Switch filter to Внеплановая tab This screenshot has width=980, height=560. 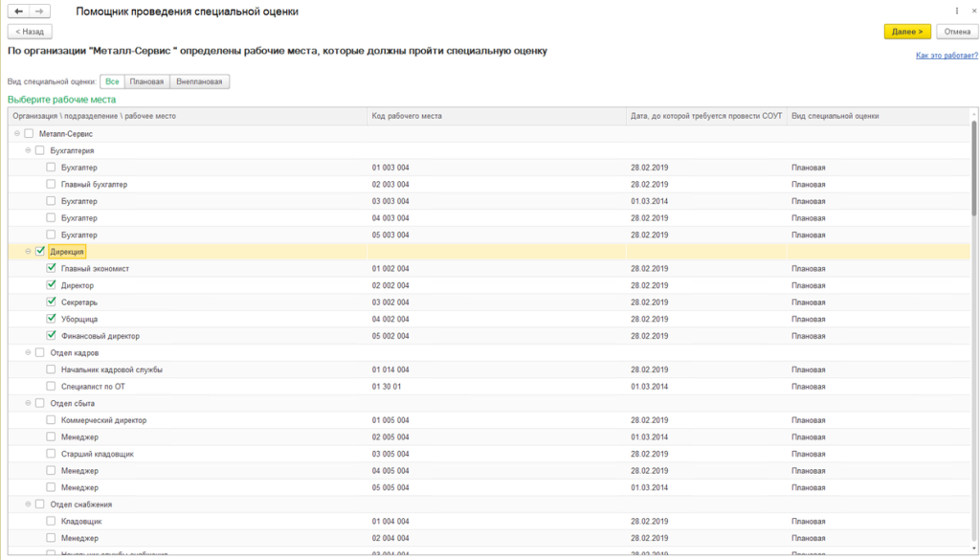[199, 81]
